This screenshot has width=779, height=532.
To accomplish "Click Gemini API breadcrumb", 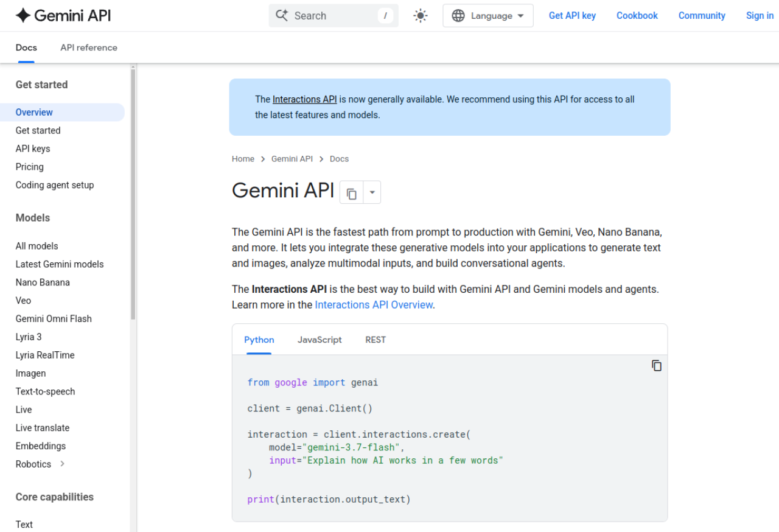I will (292, 159).
